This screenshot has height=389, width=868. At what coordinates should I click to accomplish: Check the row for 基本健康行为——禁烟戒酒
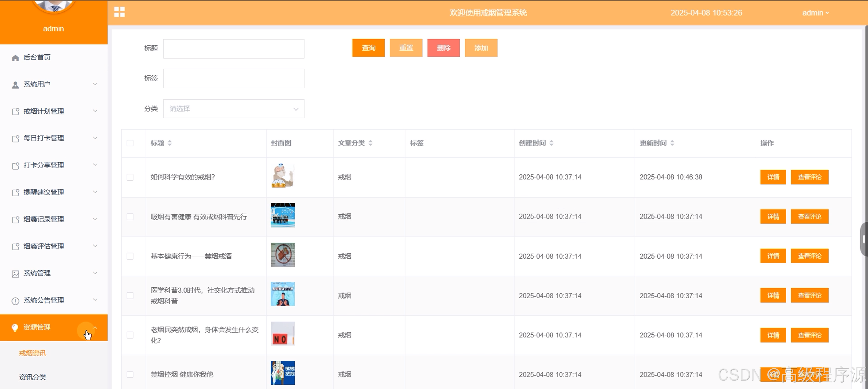point(130,257)
